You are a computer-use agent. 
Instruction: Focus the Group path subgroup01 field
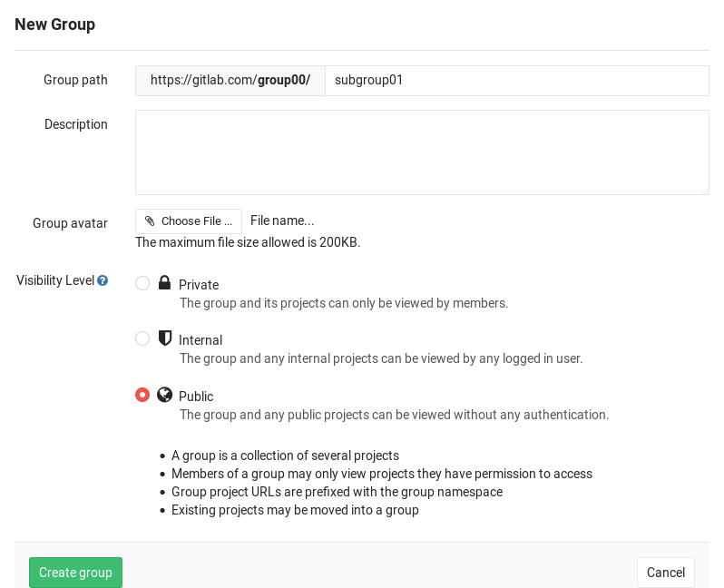pyautogui.click(x=516, y=80)
